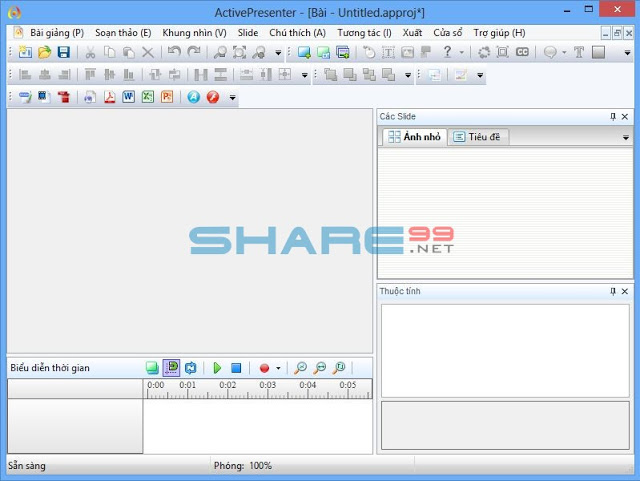Viewport: 640px width, 481px height.
Task: Insert a new slide with the monitor icon
Action: click(304, 52)
